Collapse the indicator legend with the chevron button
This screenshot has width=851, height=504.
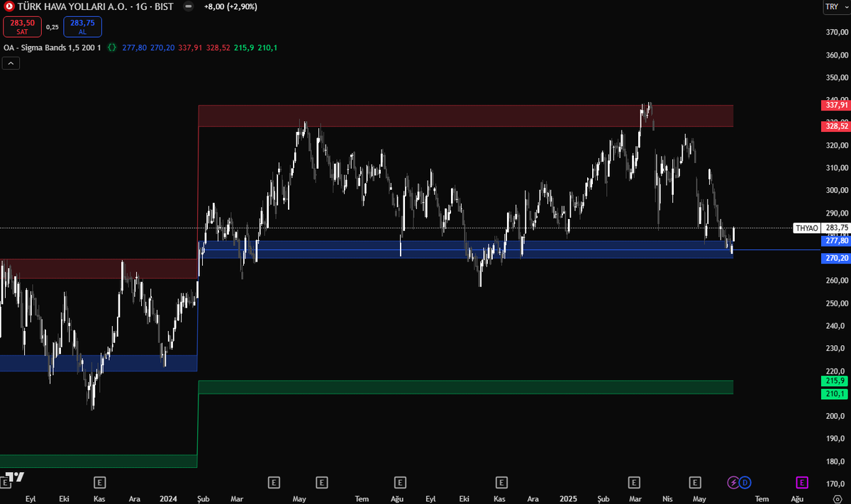tap(11, 63)
